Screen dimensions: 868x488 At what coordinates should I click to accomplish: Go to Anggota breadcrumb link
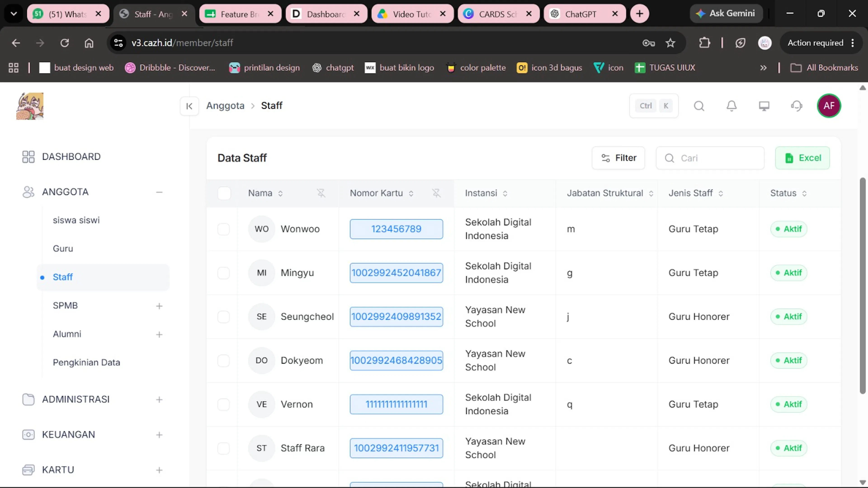point(225,106)
